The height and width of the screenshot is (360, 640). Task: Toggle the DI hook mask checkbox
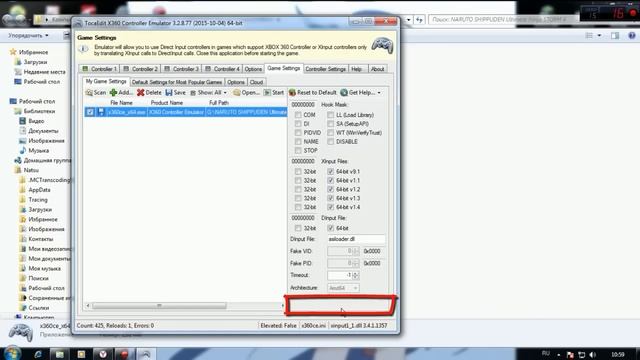pos(298,124)
